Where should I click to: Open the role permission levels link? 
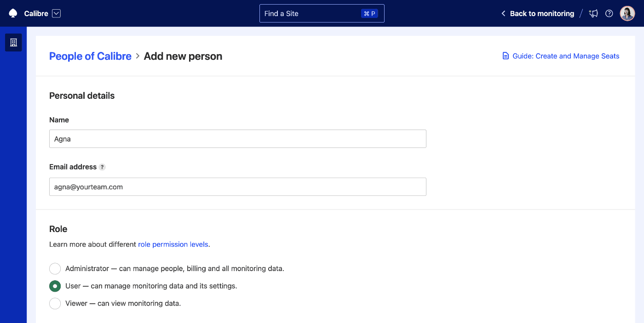(173, 244)
